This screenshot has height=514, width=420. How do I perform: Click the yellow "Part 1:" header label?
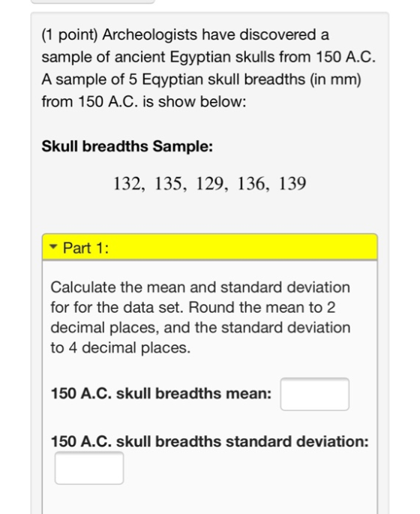coord(85,248)
